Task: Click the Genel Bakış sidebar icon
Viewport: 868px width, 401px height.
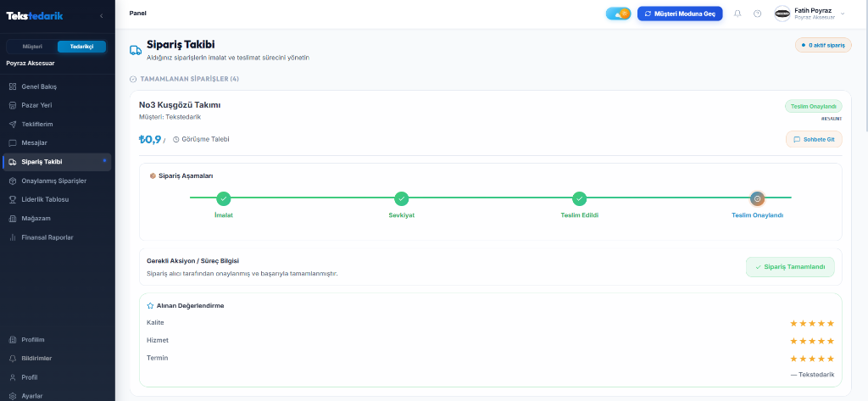Action: coord(13,87)
